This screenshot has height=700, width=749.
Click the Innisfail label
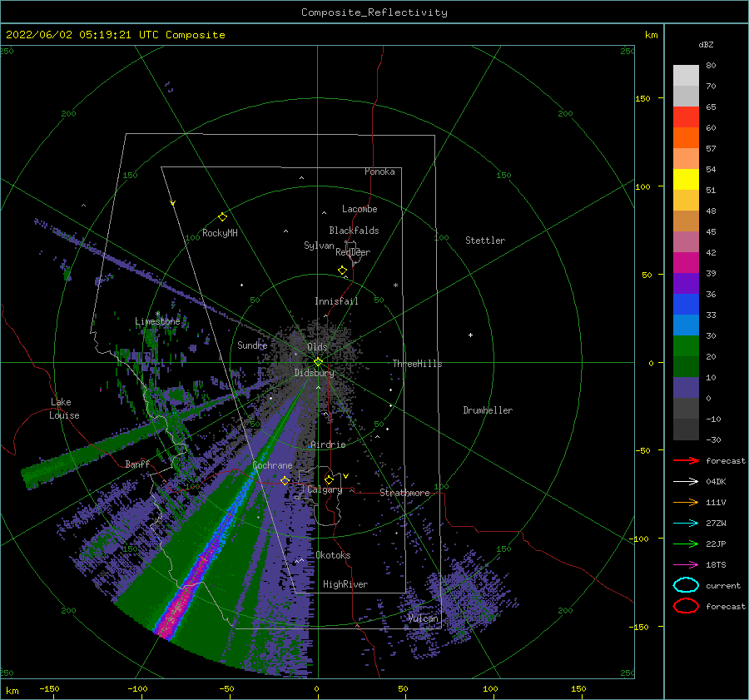pyautogui.click(x=336, y=301)
